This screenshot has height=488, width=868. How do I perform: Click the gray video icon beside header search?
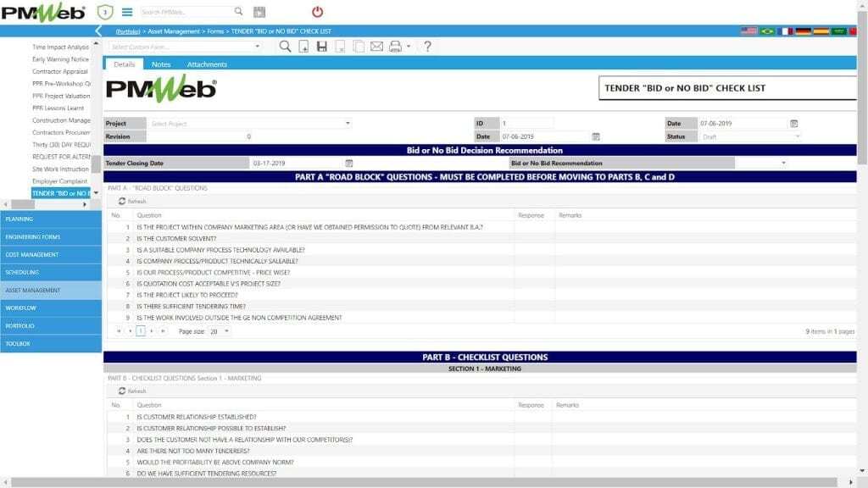[x=259, y=12]
